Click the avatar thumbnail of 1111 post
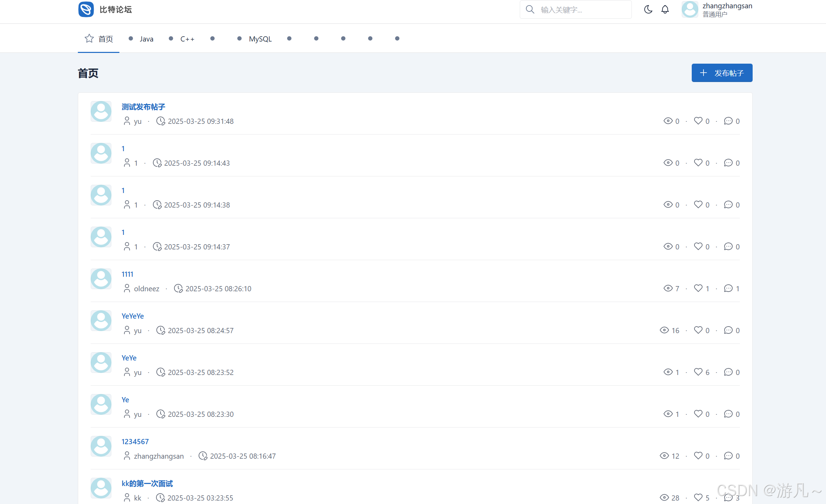This screenshot has width=826, height=504. click(x=101, y=279)
